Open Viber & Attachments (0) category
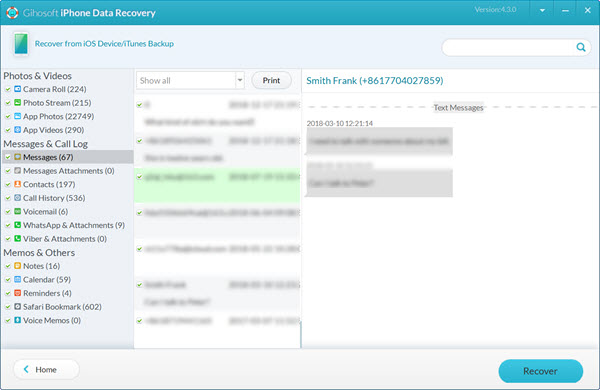The image size is (600, 390). tap(65, 239)
